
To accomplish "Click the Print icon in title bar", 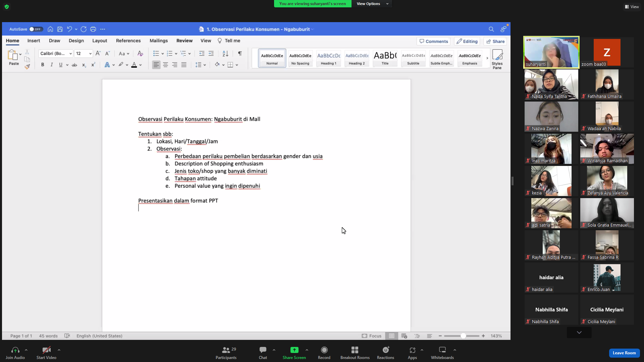I will click(93, 29).
